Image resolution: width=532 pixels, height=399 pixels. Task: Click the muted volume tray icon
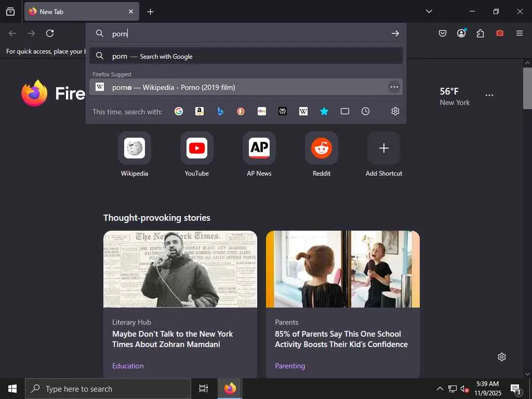[464, 389]
